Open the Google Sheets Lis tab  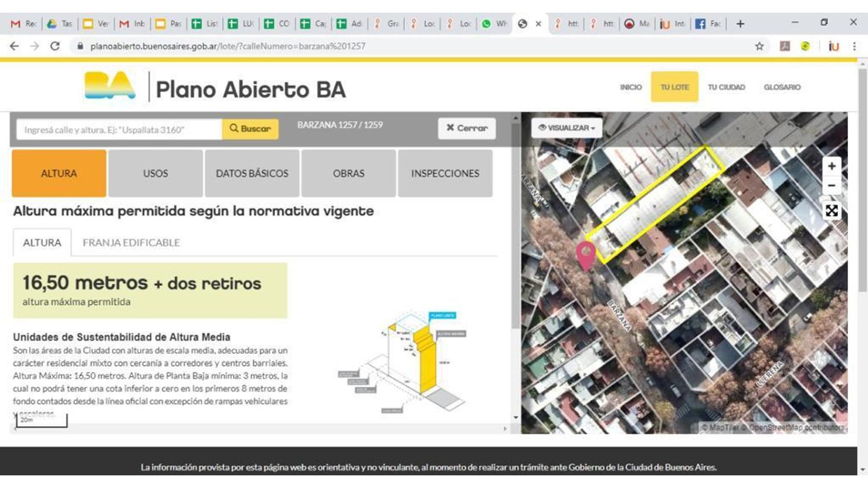pyautogui.click(x=204, y=24)
